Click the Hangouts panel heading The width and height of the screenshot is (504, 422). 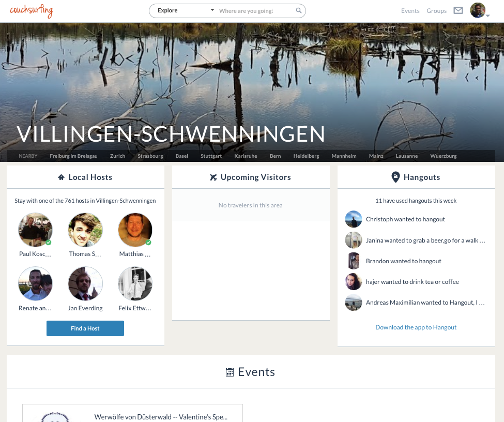click(x=422, y=177)
